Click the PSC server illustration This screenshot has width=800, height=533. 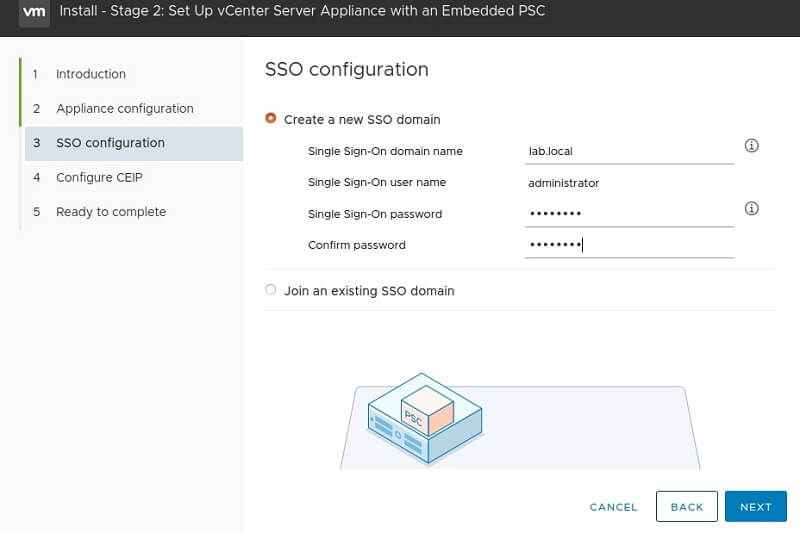click(x=425, y=416)
